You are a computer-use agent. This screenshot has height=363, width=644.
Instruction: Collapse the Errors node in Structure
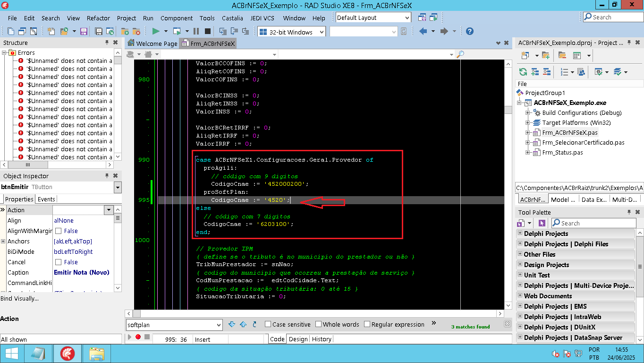point(4,52)
